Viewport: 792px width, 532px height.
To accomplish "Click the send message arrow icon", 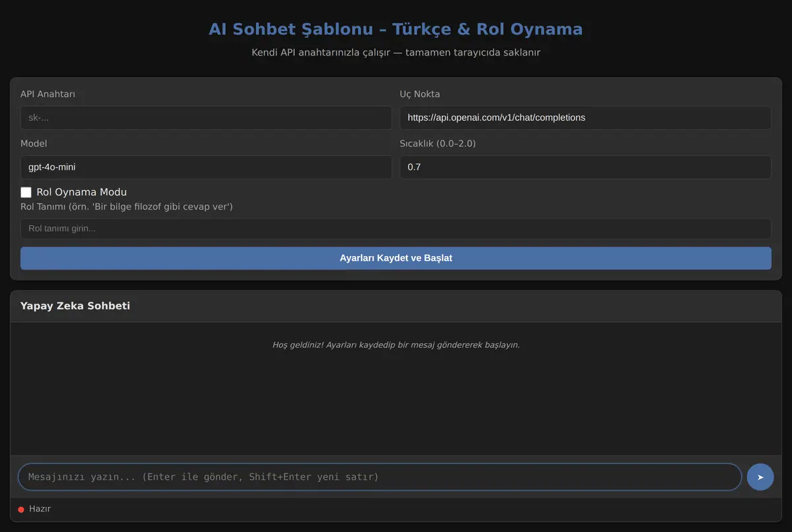I will tap(760, 477).
